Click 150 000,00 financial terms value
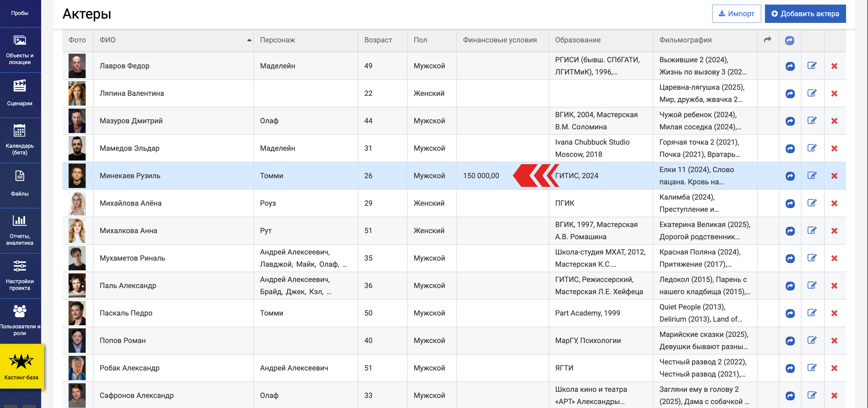 (481, 176)
